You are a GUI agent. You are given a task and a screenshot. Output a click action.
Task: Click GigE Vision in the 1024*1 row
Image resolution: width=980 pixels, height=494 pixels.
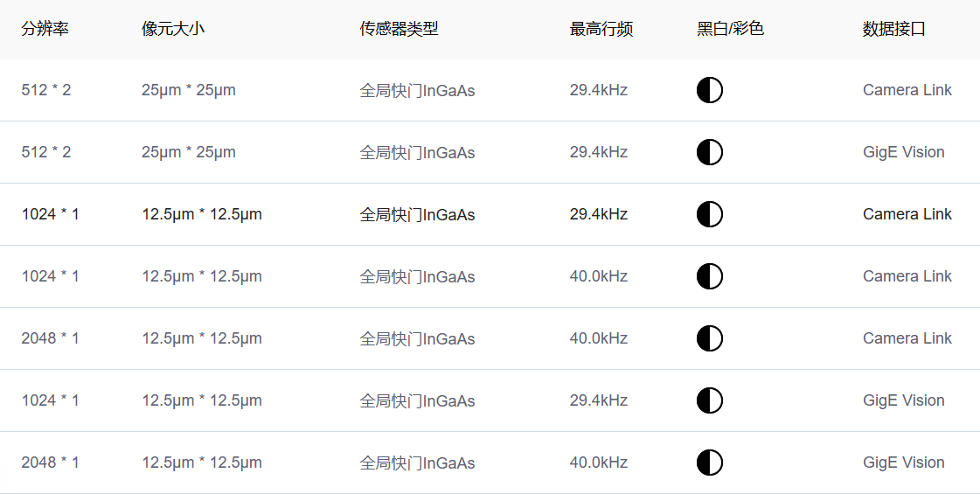point(903,400)
